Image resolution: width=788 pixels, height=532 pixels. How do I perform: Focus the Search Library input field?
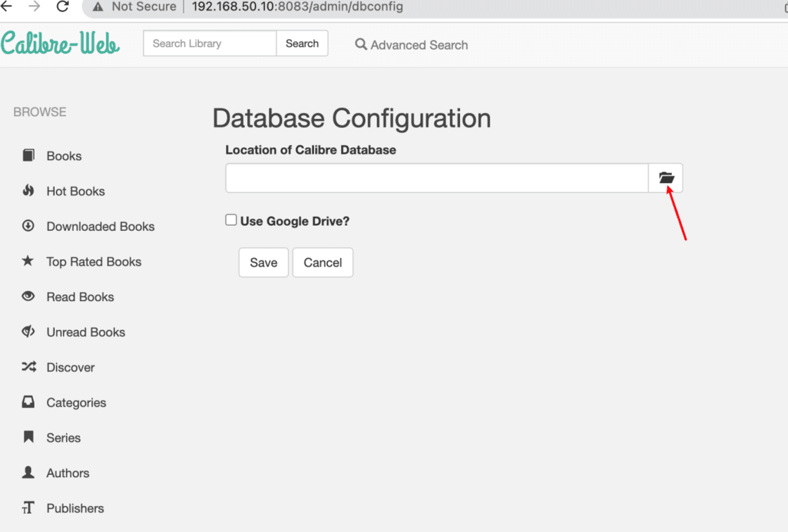(210, 44)
